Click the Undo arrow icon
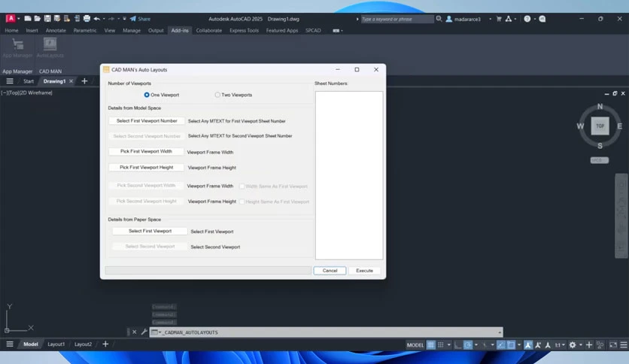Screen dimensions: 629x364 point(96,19)
